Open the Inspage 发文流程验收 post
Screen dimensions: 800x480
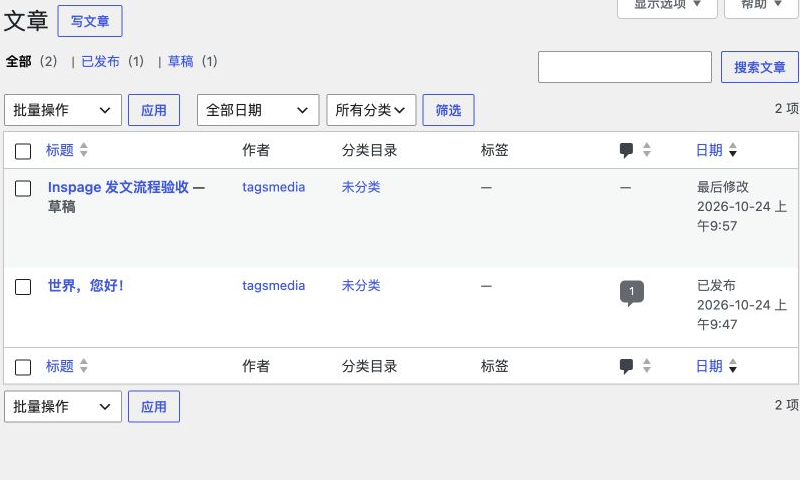pos(118,187)
